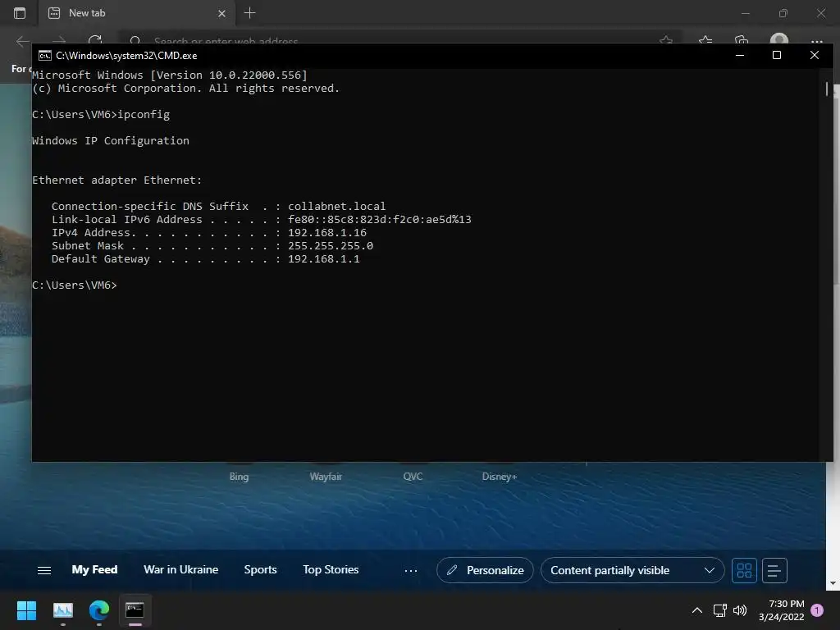Open the QVC quick link
Image resolution: width=840 pixels, height=630 pixels.
(x=413, y=477)
